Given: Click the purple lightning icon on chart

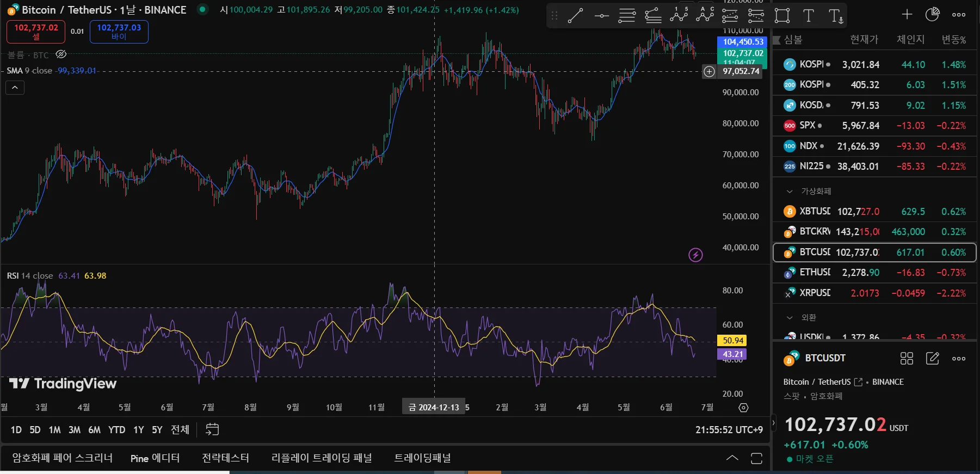Looking at the screenshot, I should (x=695, y=255).
